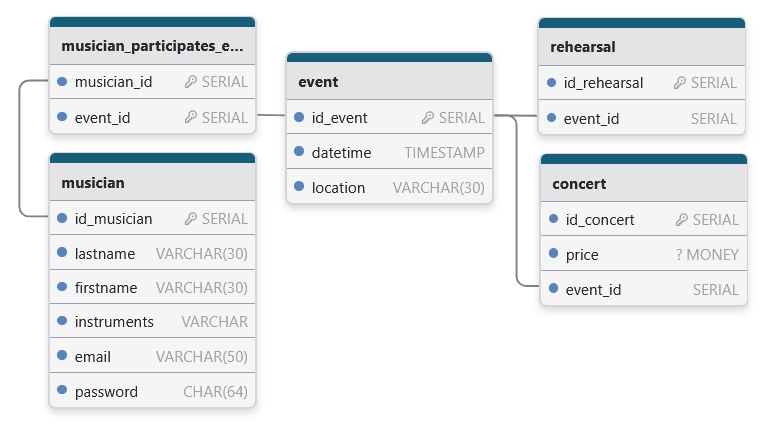The image size is (767, 431).
Task: Click the bullet dot before the datetime column
Action: pos(299,153)
